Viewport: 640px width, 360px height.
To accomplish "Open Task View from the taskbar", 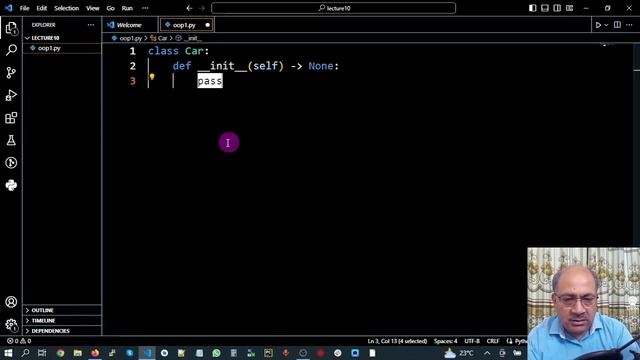I will [42, 353].
